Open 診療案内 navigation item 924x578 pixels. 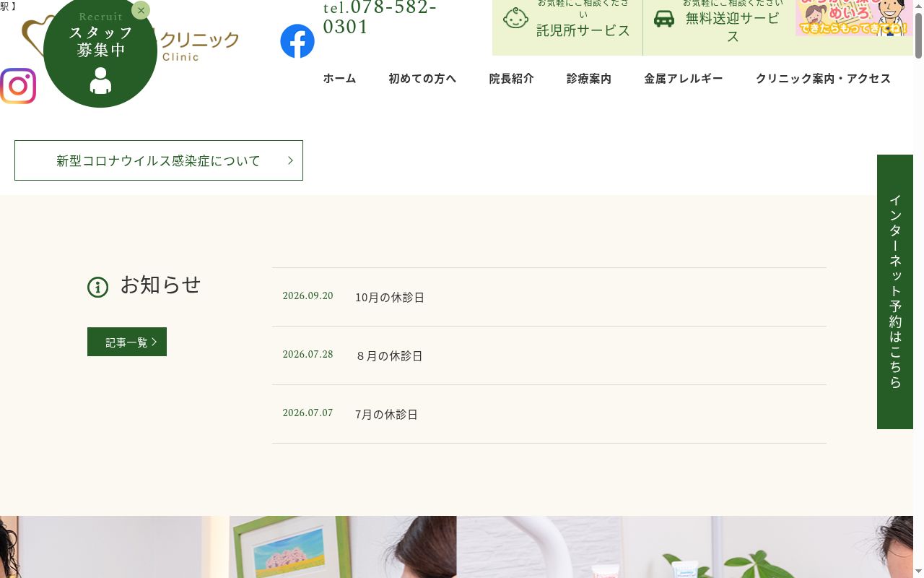(x=589, y=78)
